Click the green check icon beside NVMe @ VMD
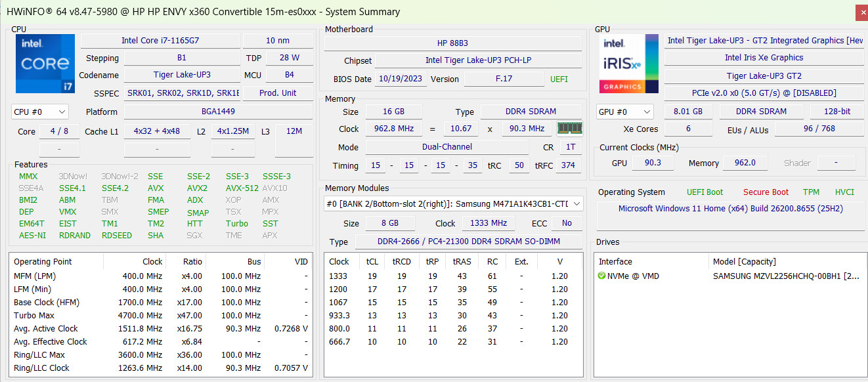868x382 pixels. coord(602,276)
